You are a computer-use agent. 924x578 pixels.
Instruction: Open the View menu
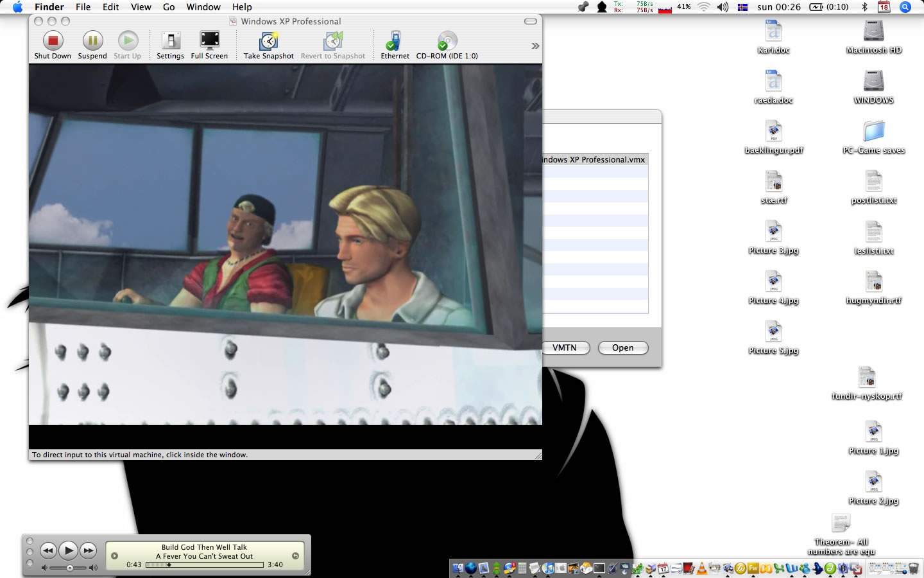pos(141,7)
